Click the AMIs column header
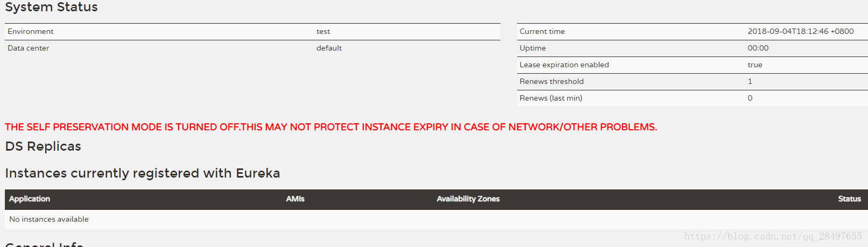This screenshot has width=868, height=247. (x=295, y=199)
